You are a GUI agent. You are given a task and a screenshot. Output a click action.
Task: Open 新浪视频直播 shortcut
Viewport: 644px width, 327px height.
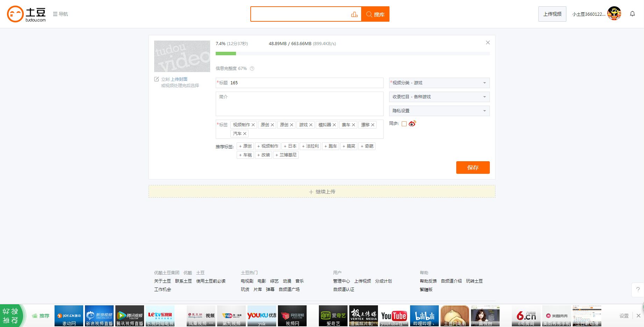99,316
